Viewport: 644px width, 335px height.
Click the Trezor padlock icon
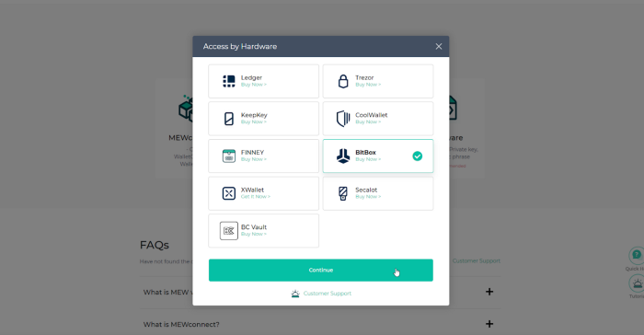tap(343, 81)
